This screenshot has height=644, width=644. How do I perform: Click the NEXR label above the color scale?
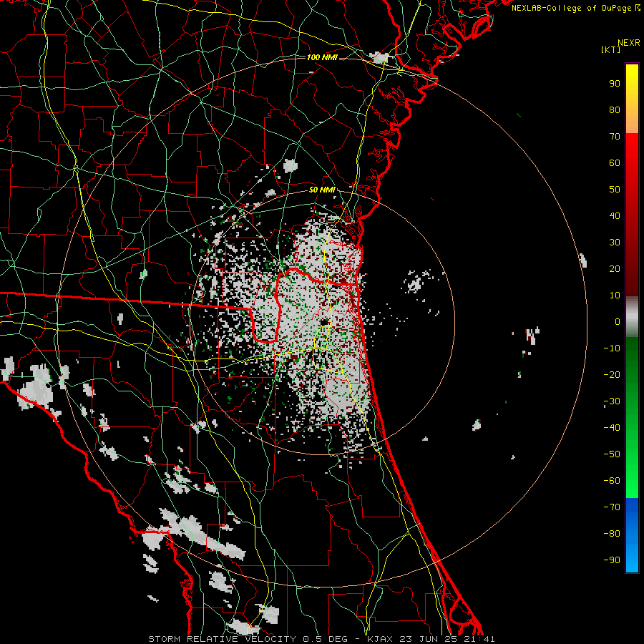click(629, 43)
